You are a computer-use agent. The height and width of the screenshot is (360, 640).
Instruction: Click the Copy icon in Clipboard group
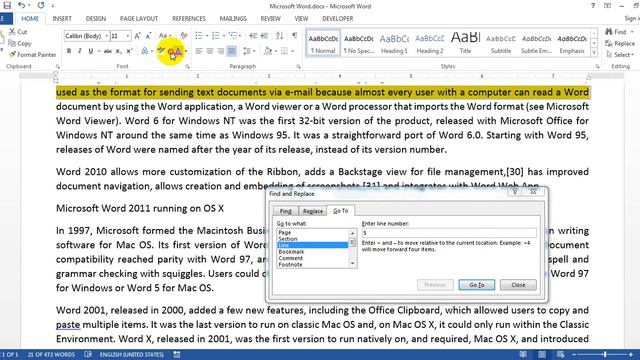[12, 43]
